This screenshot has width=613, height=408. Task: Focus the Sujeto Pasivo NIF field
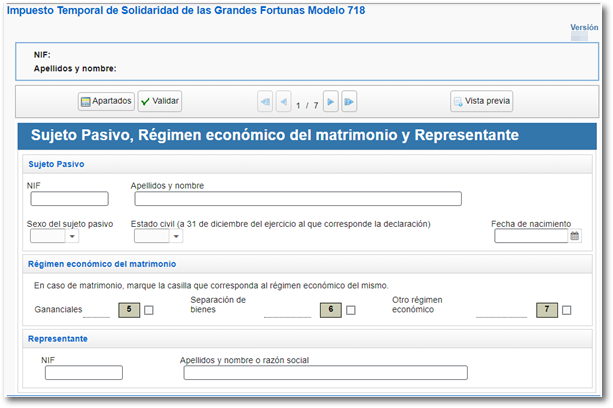(x=70, y=199)
